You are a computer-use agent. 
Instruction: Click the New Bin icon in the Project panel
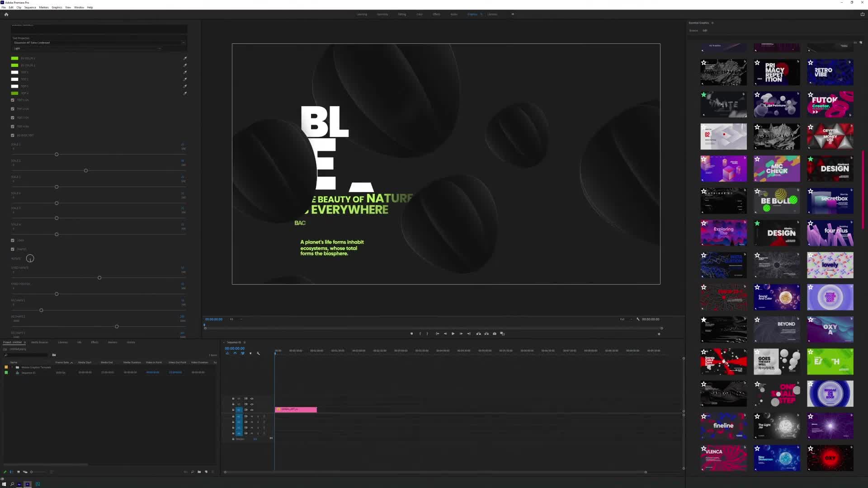199,472
